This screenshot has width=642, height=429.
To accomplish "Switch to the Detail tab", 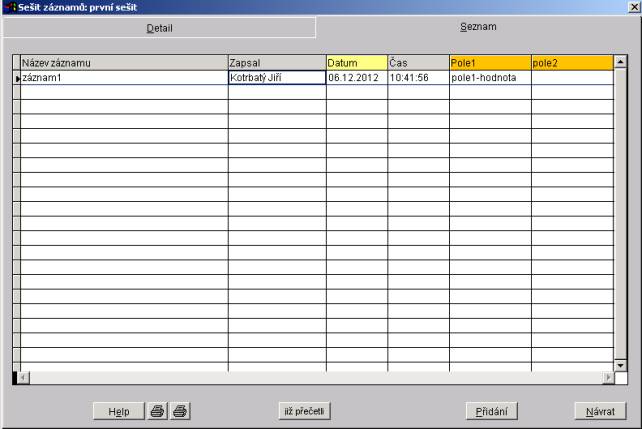I will pyautogui.click(x=159, y=28).
